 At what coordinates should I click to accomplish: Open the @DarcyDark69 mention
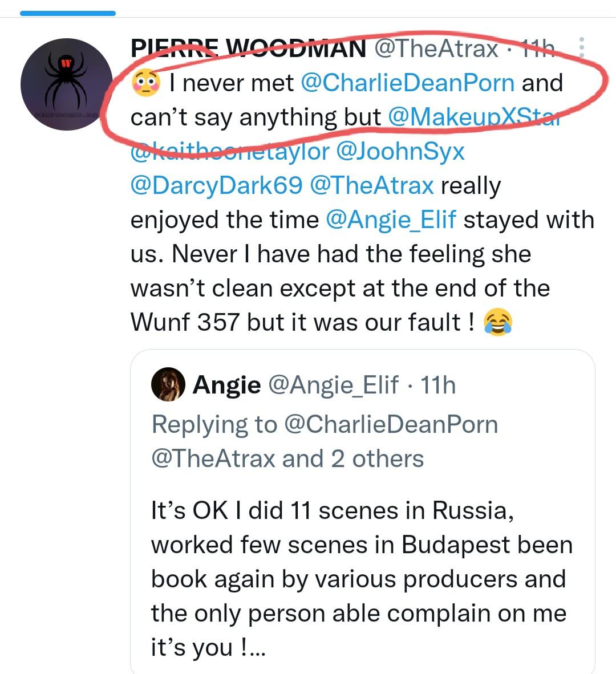(216, 186)
